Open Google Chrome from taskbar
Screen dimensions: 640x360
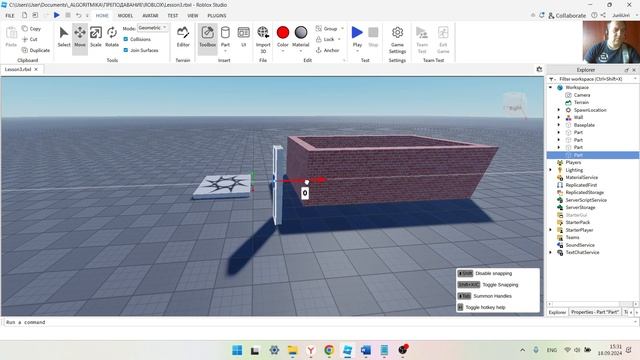329,350
